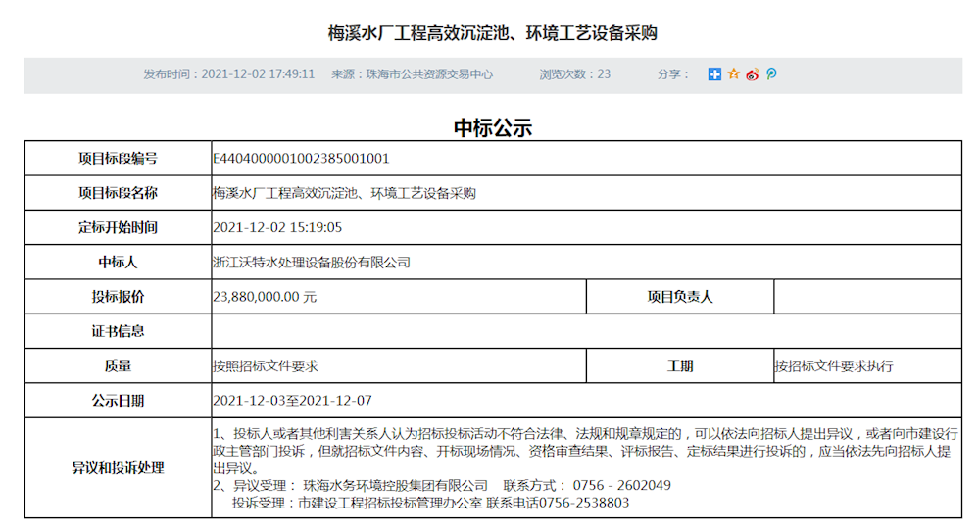Share page via Sina Weibo icon
Viewport: 980px width, 532px height.
point(753,74)
